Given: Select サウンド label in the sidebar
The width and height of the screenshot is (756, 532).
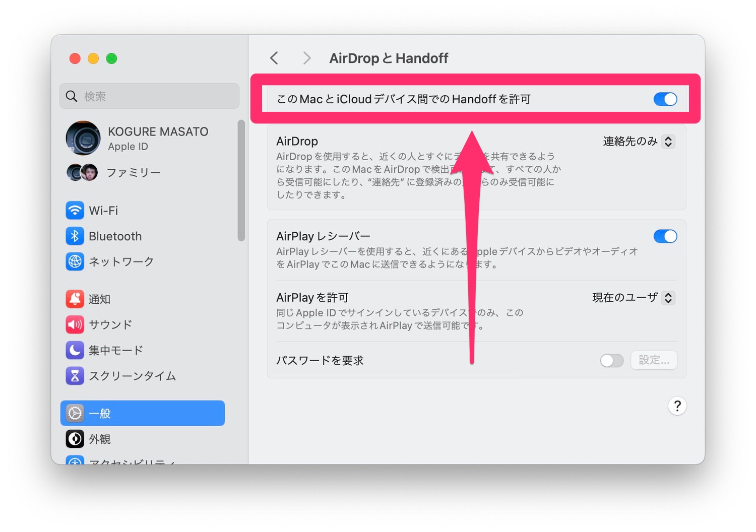Looking at the screenshot, I should pyautogui.click(x=110, y=324).
